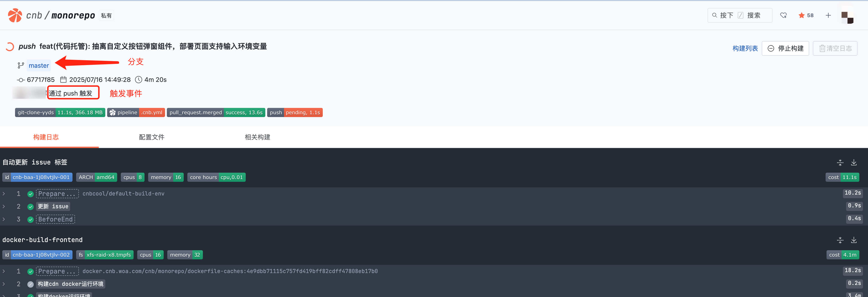Collapse the 自动更新 issue 标签 stage log
Image resolution: width=868 pixels, height=297 pixels.
pos(840,162)
